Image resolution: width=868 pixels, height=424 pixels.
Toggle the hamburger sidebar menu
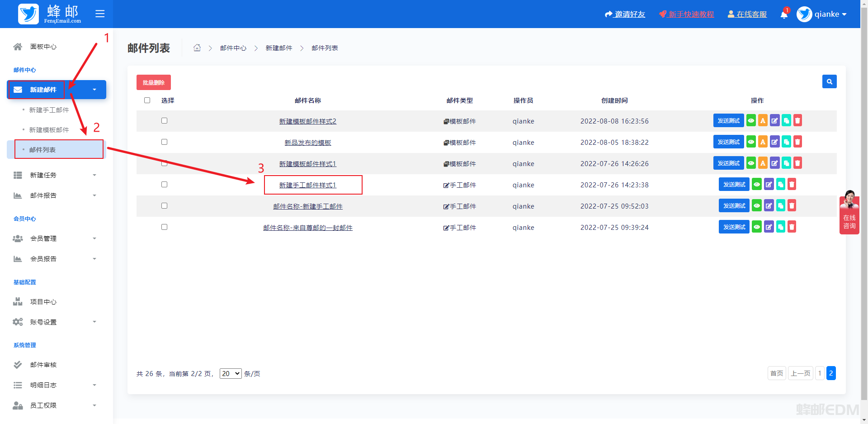pyautogui.click(x=100, y=14)
